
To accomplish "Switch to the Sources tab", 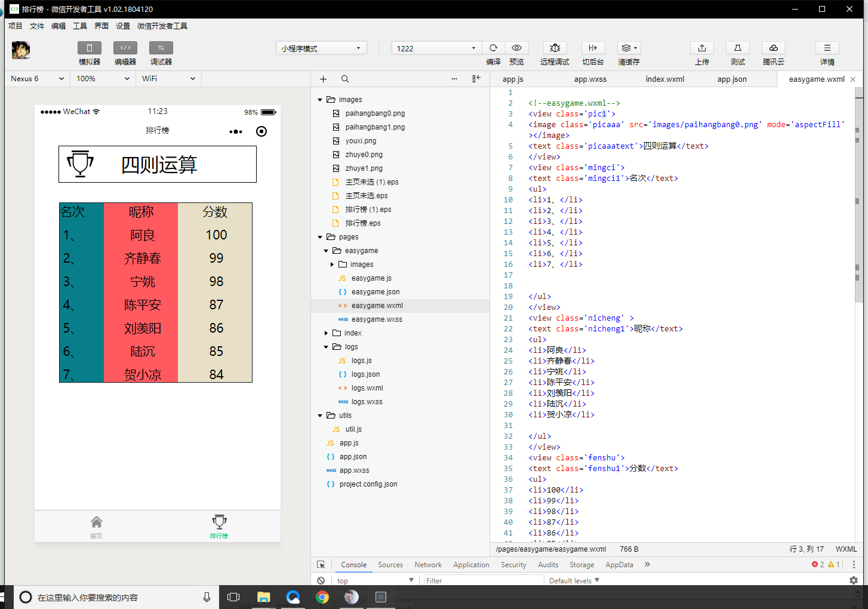I will 390,565.
